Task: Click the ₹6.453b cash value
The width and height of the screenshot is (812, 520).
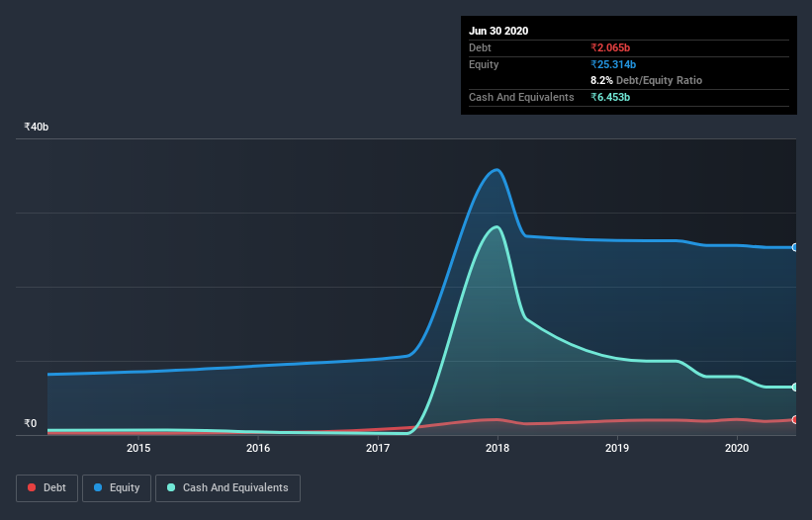Action: pos(610,97)
